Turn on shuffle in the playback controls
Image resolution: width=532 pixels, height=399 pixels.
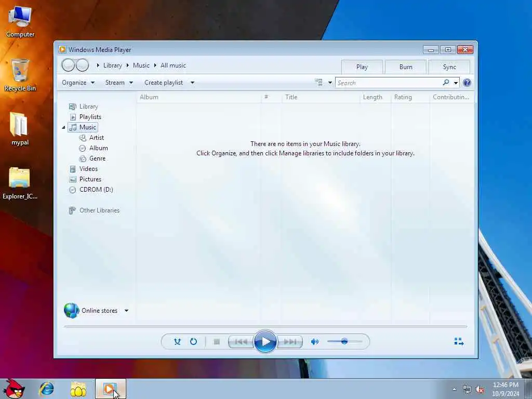click(177, 342)
